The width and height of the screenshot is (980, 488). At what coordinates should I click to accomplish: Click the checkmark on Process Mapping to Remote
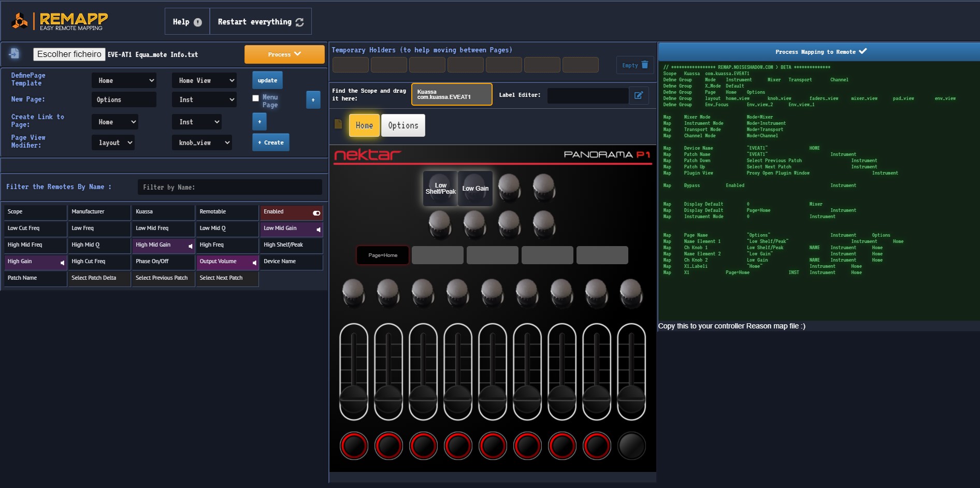click(x=863, y=51)
